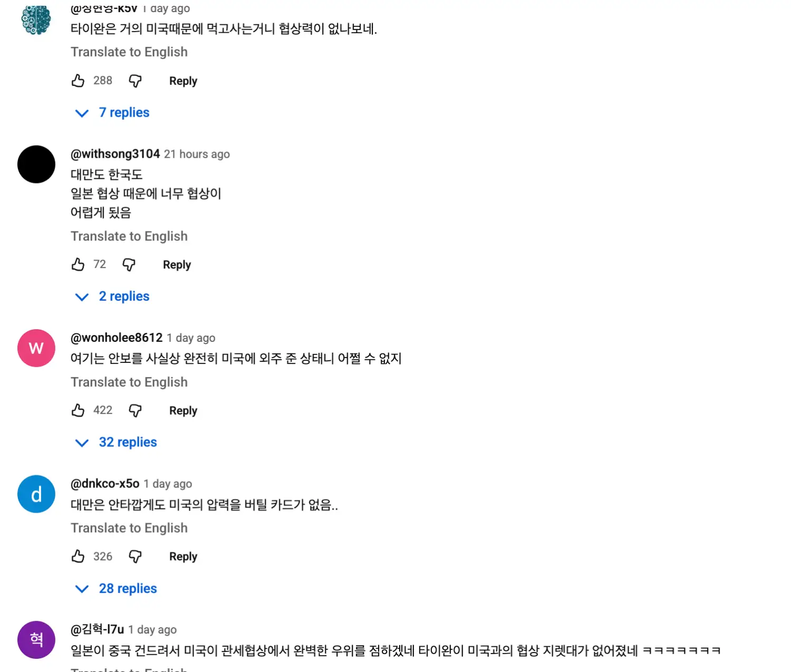791x672 pixels.
Task: Like the @dnkco-x5o comment
Action: point(78,556)
